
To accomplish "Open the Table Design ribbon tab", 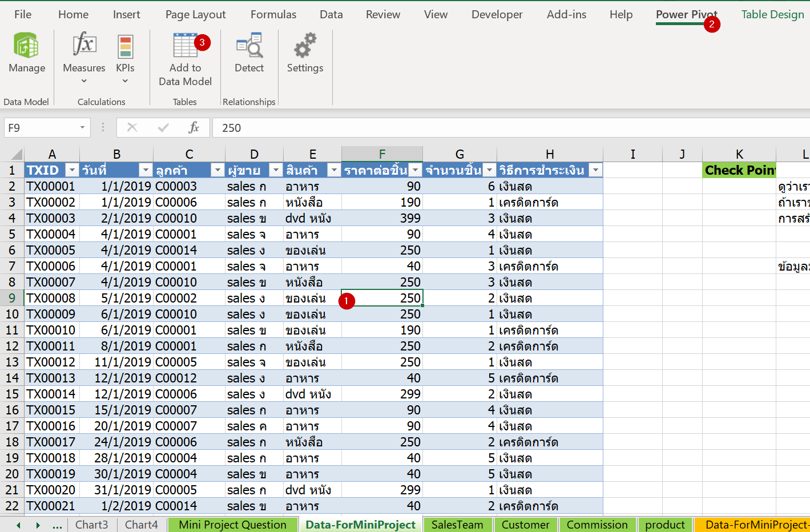I will [x=772, y=14].
